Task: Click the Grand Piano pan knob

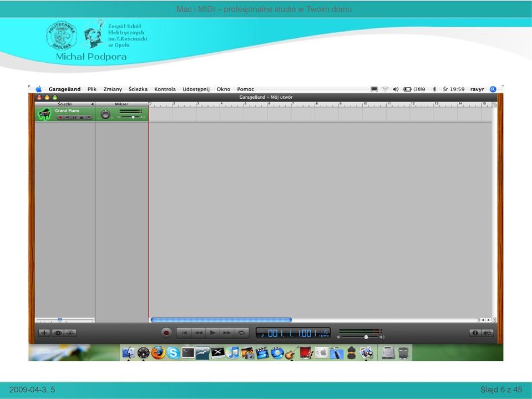Action: pyautogui.click(x=105, y=114)
